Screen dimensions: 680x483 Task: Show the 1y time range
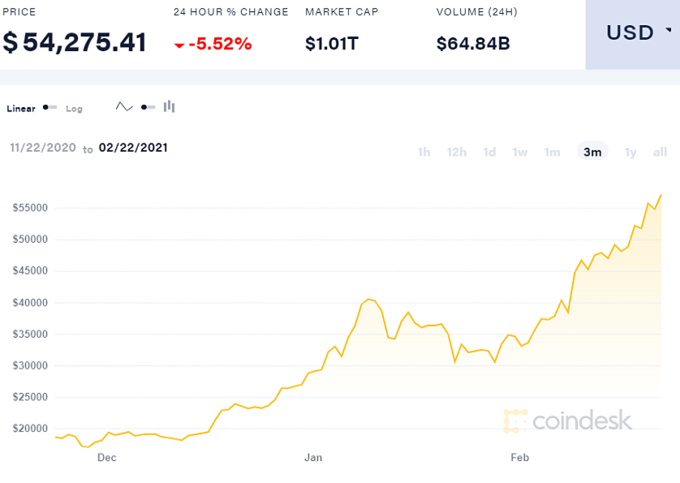pyautogui.click(x=630, y=152)
